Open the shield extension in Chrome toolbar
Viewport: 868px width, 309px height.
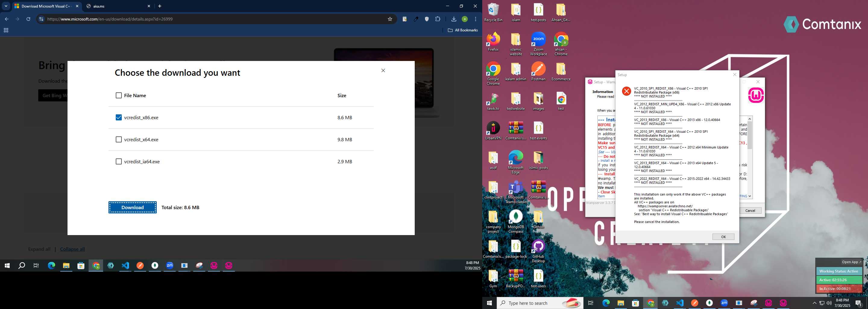click(426, 19)
